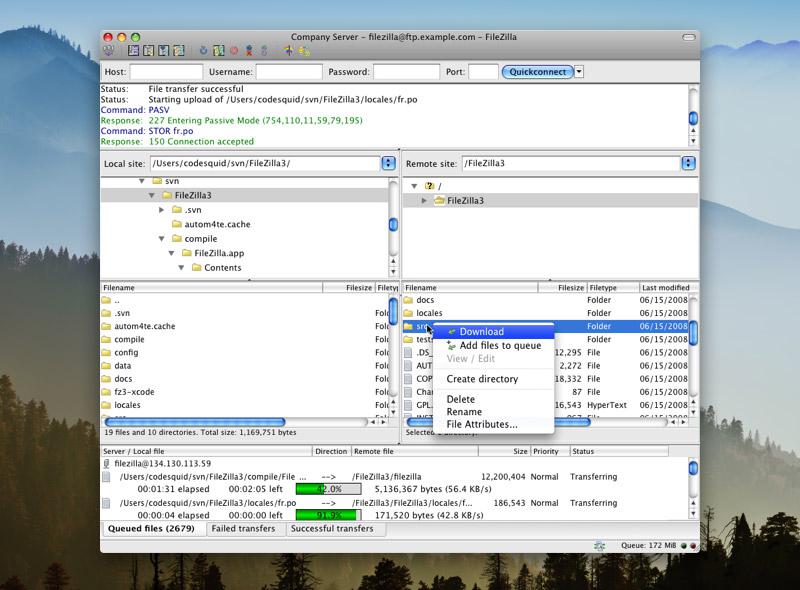Click server icon beside filezilla@134.130.113.59
The height and width of the screenshot is (590, 800).
106,463
